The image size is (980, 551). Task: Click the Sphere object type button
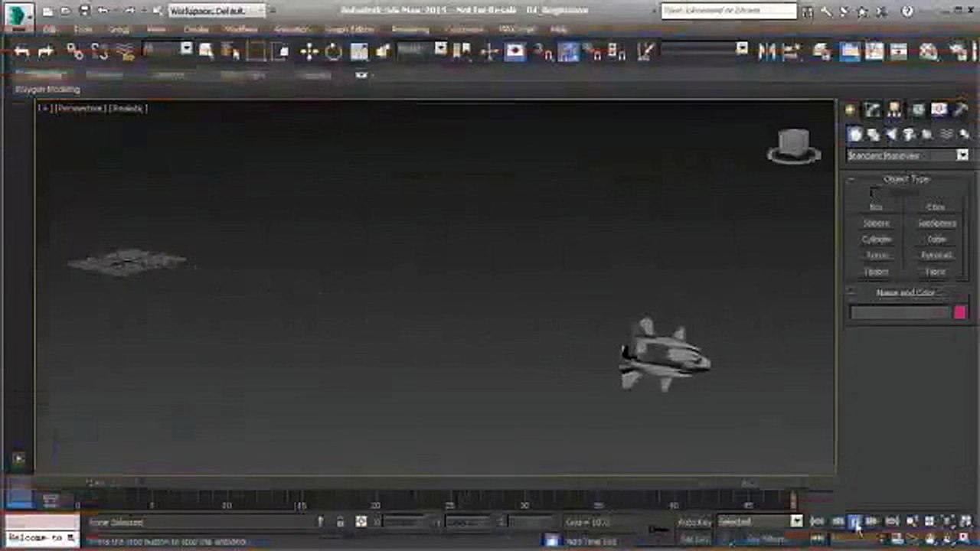[x=877, y=223]
